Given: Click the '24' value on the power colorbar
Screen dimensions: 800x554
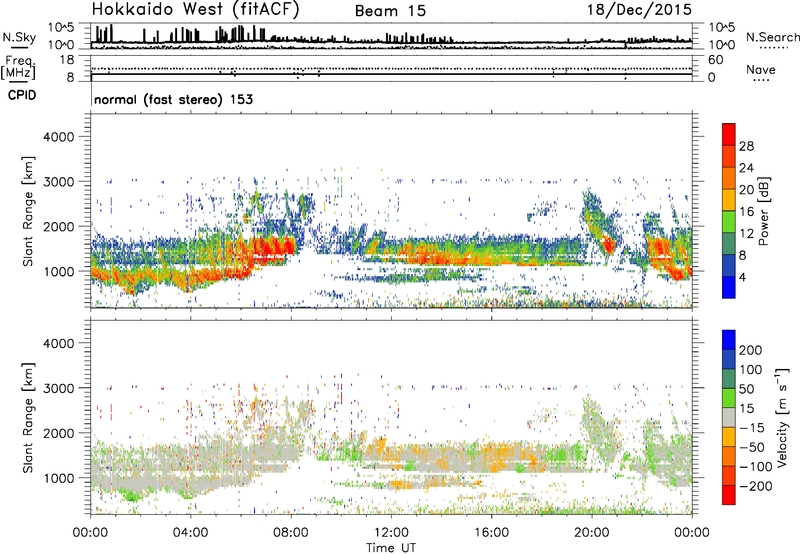Looking at the screenshot, I should (x=746, y=168).
